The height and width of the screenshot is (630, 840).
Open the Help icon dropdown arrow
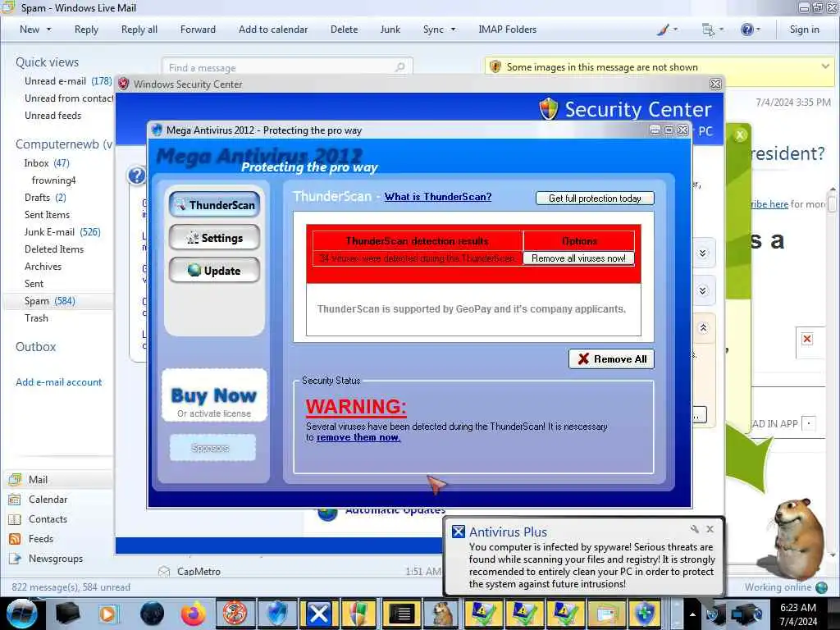757,30
